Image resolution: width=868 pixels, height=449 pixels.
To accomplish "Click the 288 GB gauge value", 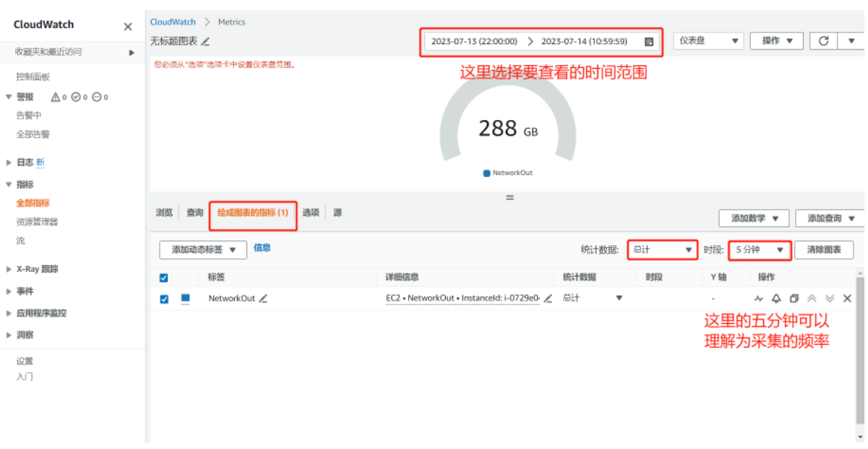I will pos(508,129).
